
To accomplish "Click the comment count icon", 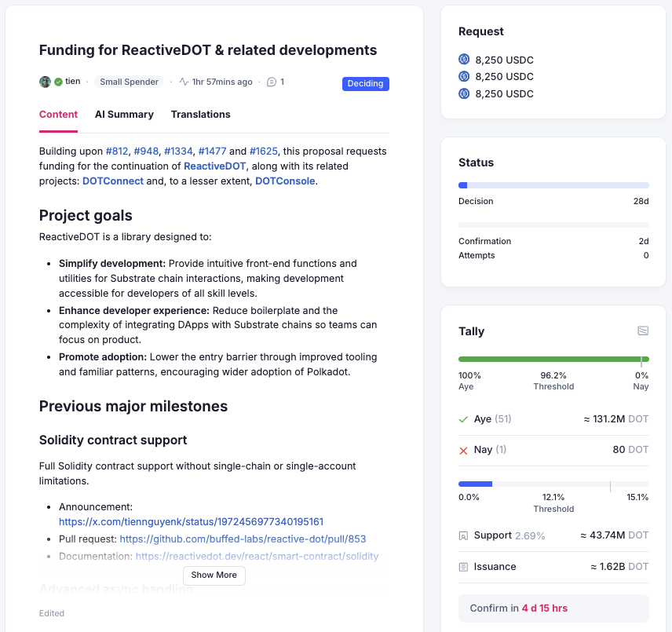I will 272,82.
